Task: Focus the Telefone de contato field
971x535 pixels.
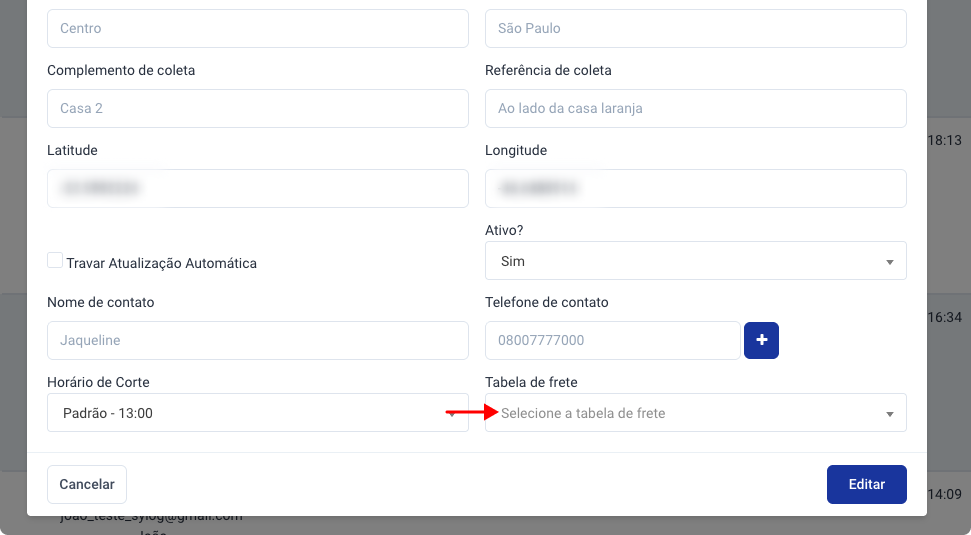Action: tap(612, 340)
